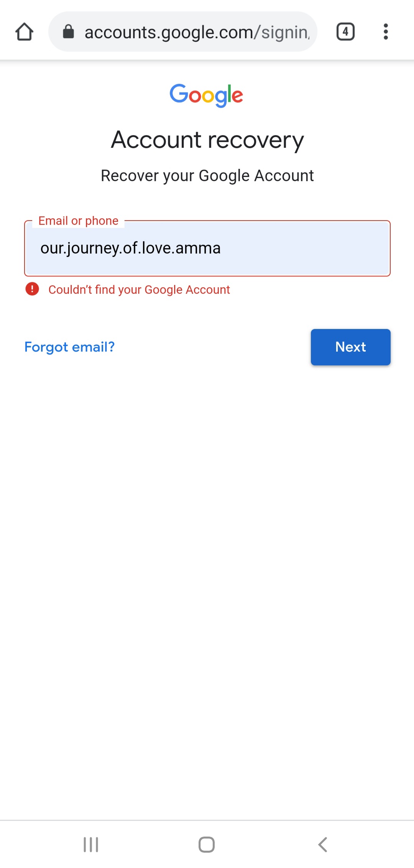This screenshot has height=868, width=414.
Task: Click the Account recovery heading
Action: pos(207,140)
